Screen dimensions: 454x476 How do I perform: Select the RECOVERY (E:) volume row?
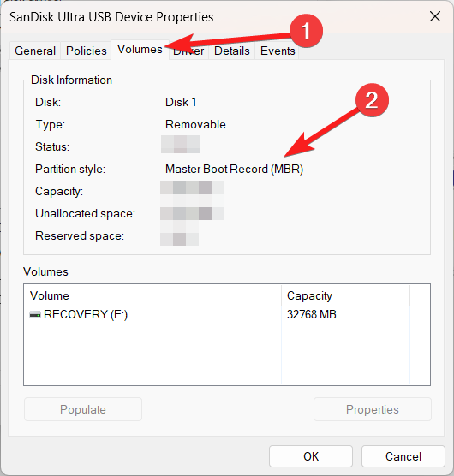[227, 314]
